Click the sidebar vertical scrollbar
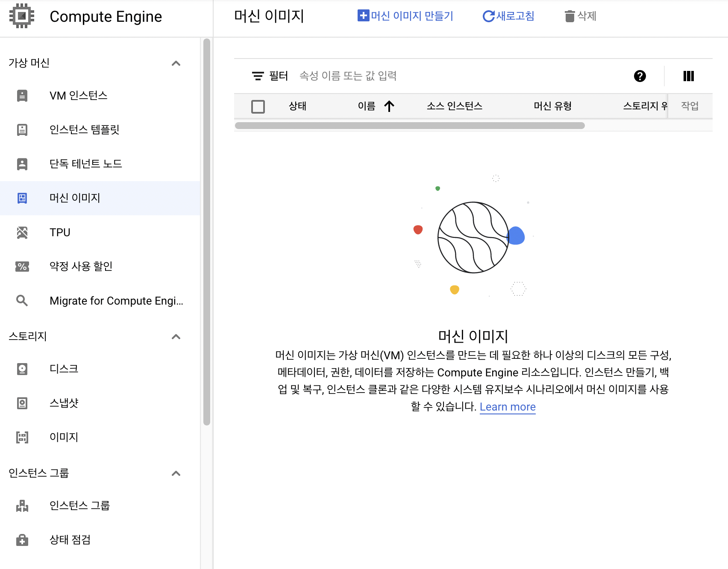728x569 pixels. coord(207,232)
